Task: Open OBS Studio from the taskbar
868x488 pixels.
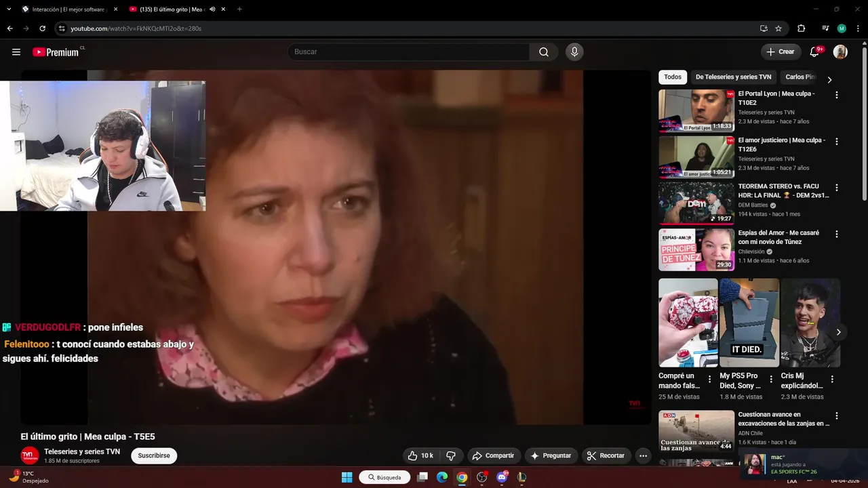Action: click(482, 477)
